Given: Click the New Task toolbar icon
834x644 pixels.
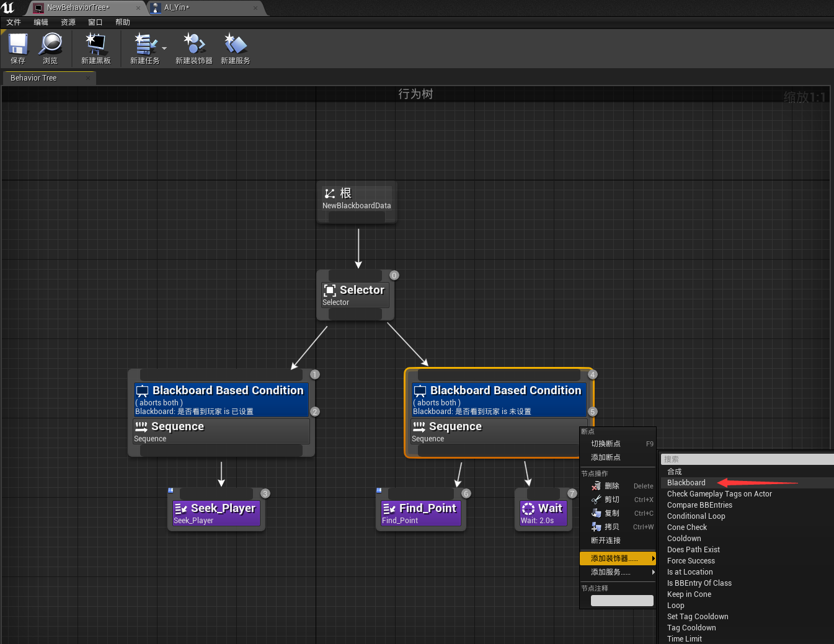Looking at the screenshot, I should click(144, 45).
